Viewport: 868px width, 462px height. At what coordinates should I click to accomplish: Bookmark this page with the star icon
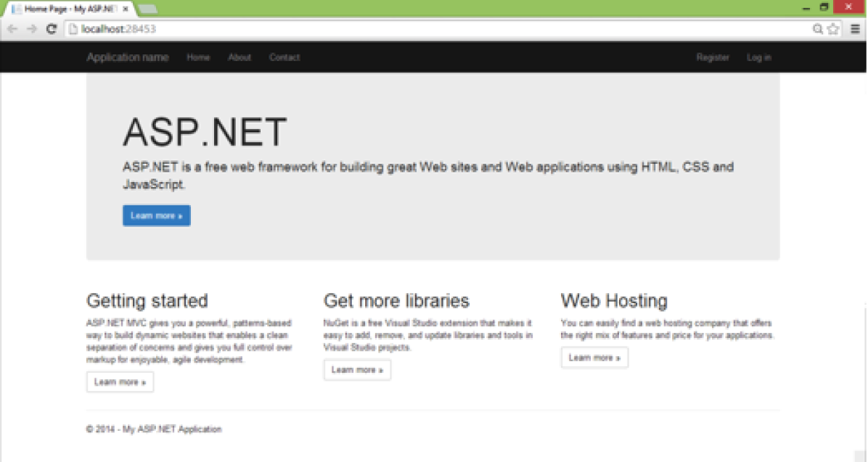pyautogui.click(x=833, y=29)
